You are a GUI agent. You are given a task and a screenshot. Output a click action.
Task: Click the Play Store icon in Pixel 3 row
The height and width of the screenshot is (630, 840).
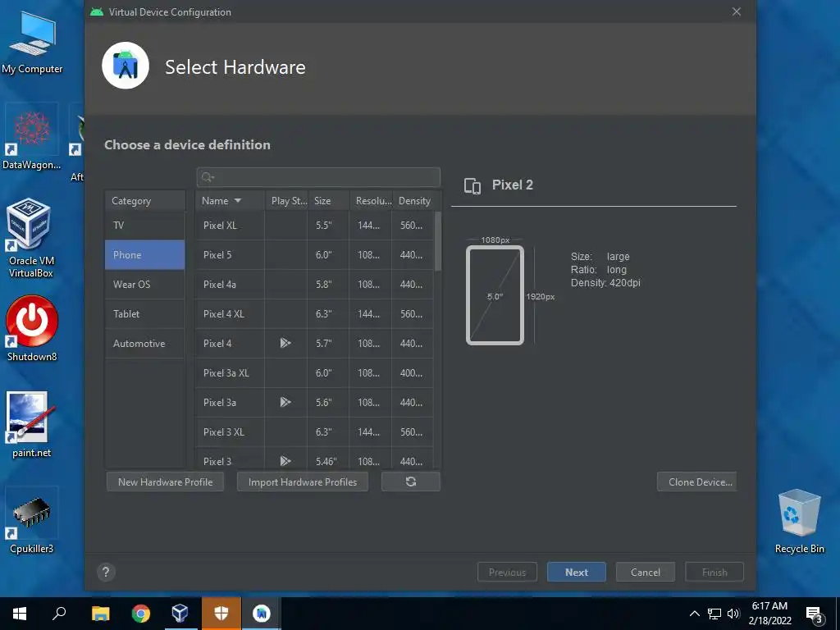pyautogui.click(x=285, y=461)
